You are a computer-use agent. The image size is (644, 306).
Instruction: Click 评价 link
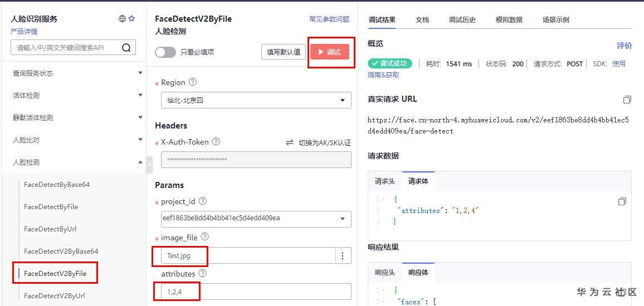point(625,46)
